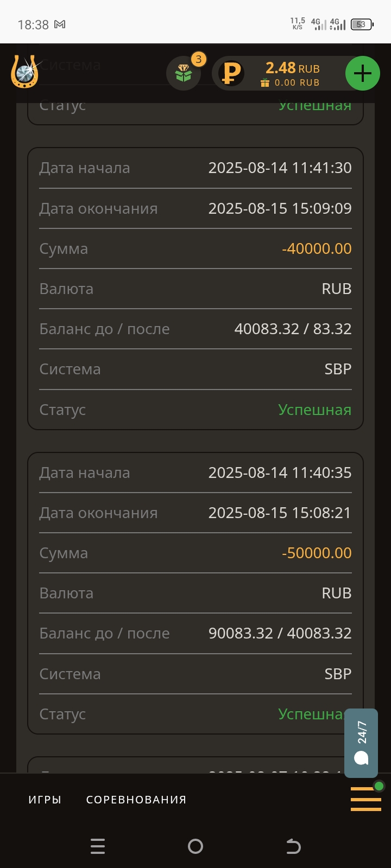Open the ИГРЫ tab
Screen dimensions: 391x868
pos(45,800)
